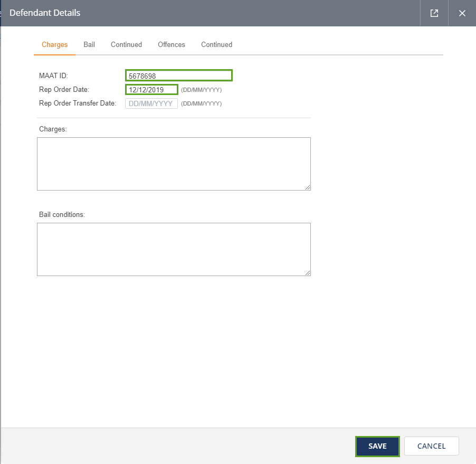Viewport: 476px width, 464px height.
Task: Switch to the Charges tab
Action: [x=55, y=45]
